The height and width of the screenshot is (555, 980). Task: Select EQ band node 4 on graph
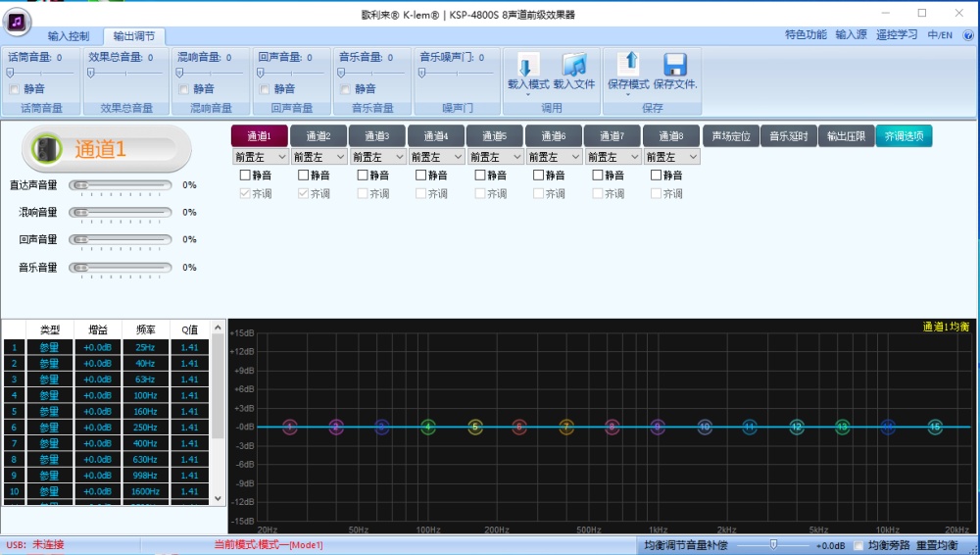coord(427,427)
